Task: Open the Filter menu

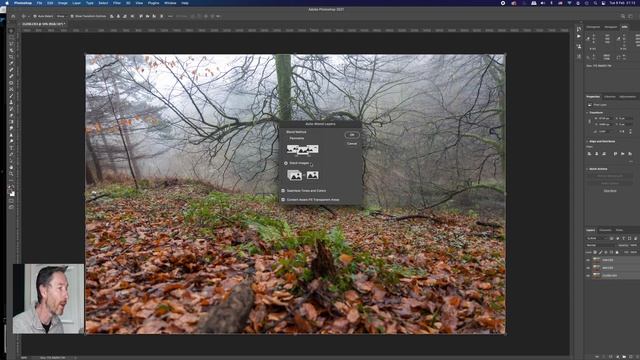Action: pos(117,3)
